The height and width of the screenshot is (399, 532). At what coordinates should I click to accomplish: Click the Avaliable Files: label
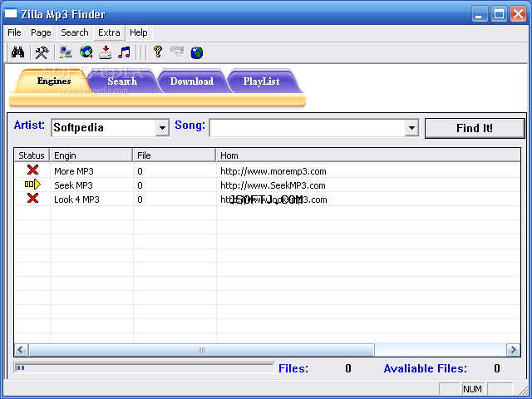point(425,368)
